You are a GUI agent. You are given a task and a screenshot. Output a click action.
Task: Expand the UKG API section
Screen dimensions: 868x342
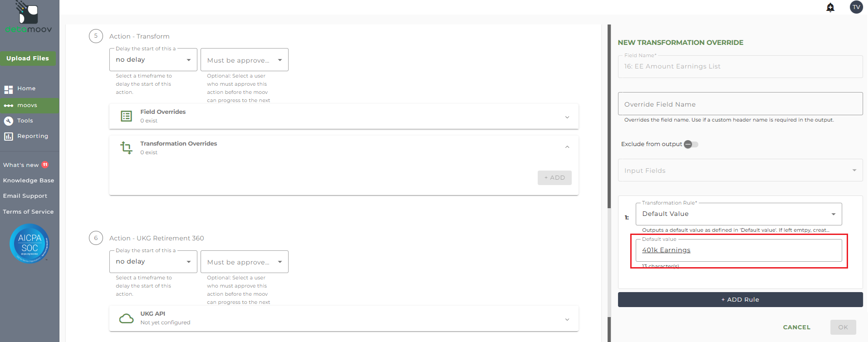coord(567,319)
